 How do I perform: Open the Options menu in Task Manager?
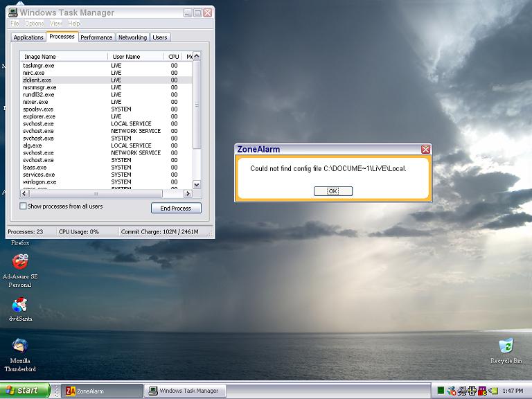(34, 23)
